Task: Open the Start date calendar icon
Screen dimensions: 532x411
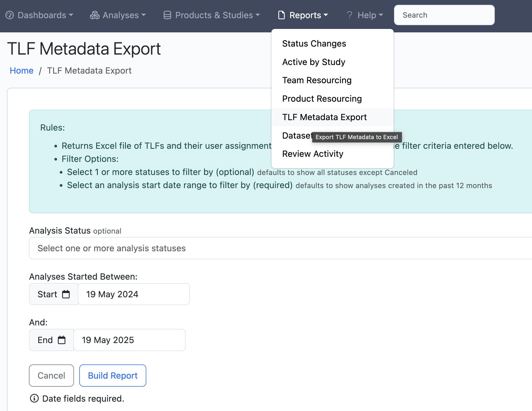Action: click(x=66, y=294)
